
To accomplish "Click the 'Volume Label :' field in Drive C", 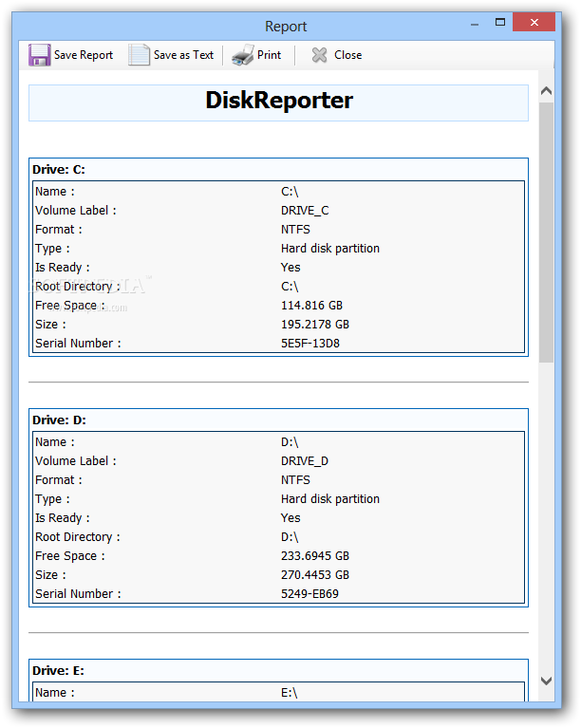I will click(x=76, y=211).
